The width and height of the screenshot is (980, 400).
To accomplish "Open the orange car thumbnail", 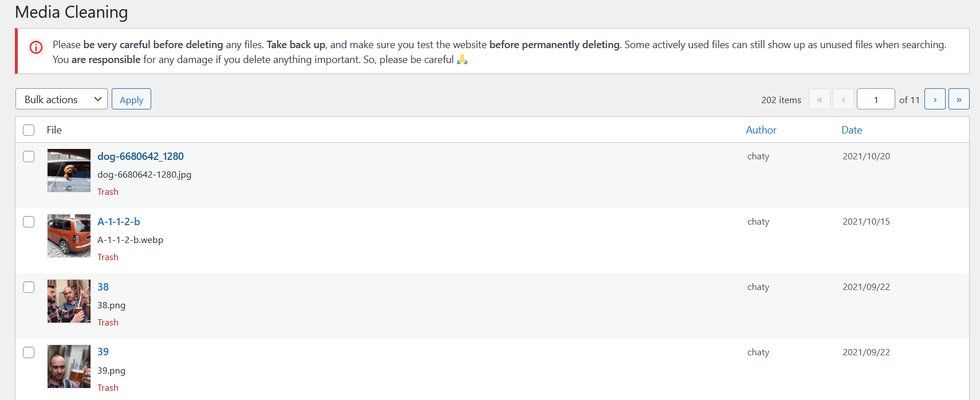I will pyautogui.click(x=69, y=236).
